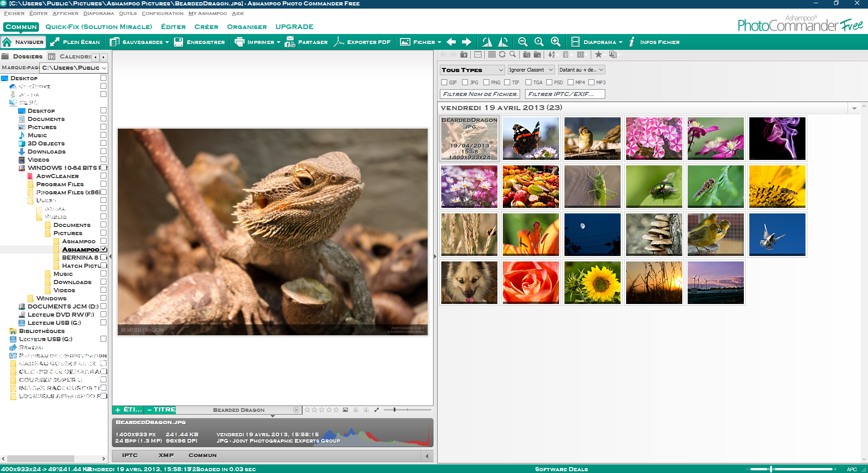Tick the MP4 filter checkbox
Viewport: 868px width, 473px height.
pyautogui.click(x=570, y=82)
